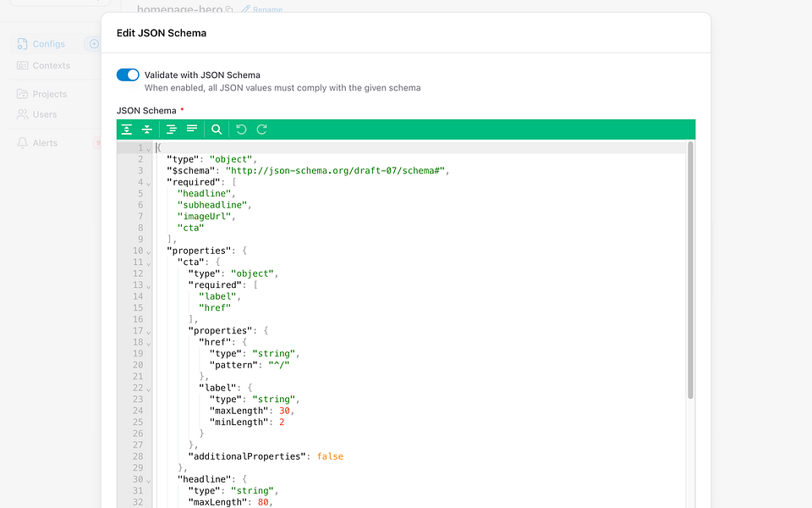The image size is (812, 508).
Task: Click the minLength value 2
Action: coord(283,422)
